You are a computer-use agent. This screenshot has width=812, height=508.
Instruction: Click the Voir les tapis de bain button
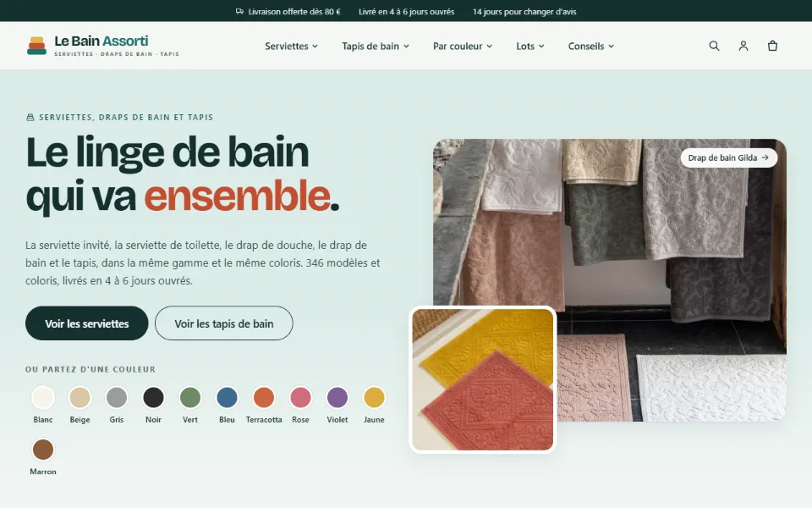[223, 323]
